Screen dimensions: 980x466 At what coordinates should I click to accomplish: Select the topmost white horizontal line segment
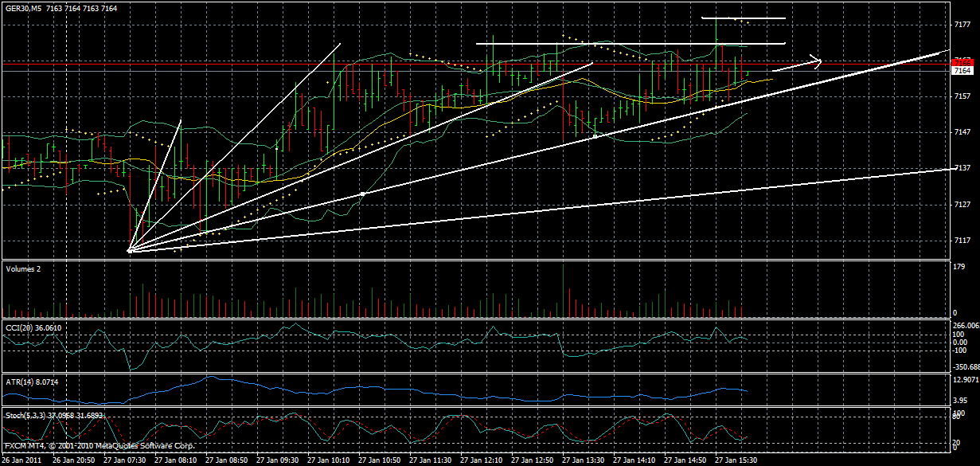(x=744, y=18)
